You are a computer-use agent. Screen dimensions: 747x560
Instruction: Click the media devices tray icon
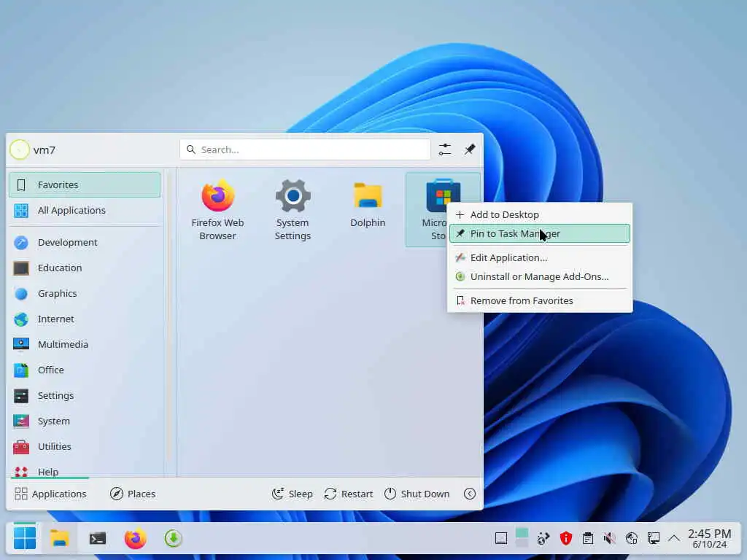click(543, 539)
